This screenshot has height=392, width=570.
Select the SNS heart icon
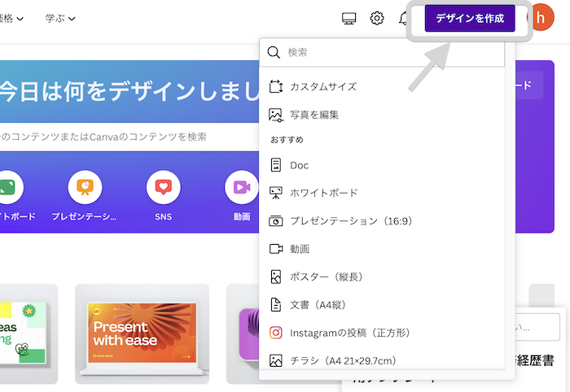163,187
